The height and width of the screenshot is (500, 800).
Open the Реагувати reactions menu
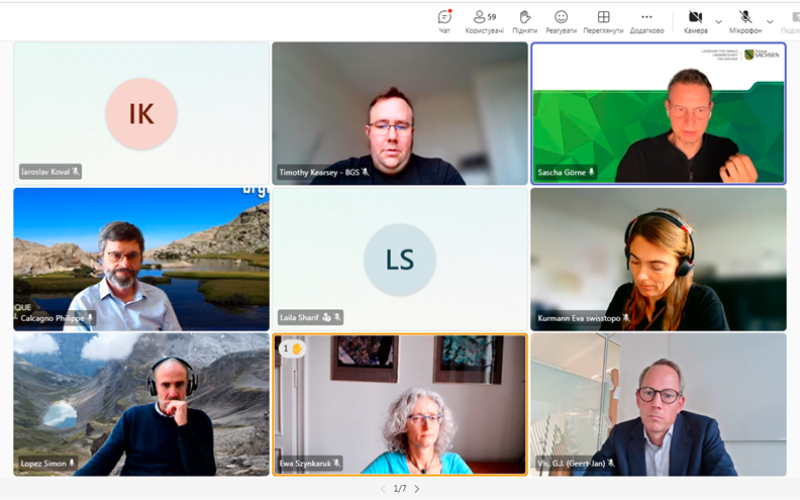(x=561, y=22)
